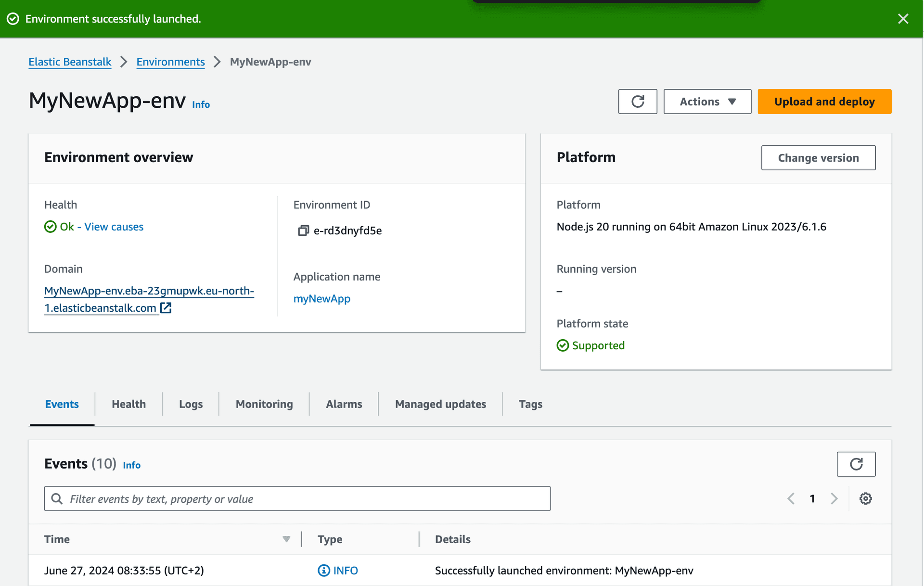Click the search magnifier in events filter
This screenshot has width=924, height=586.
(x=57, y=498)
